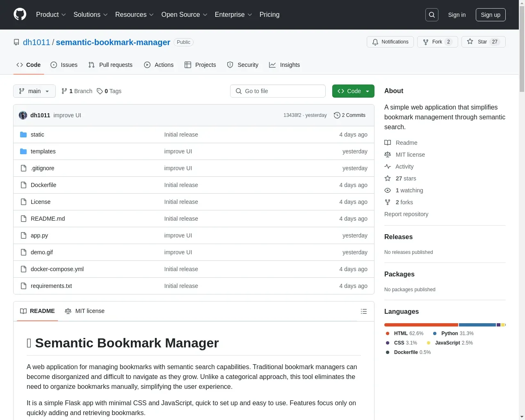Expand the Open Source menu
This screenshot has height=420, width=525.
click(x=184, y=14)
